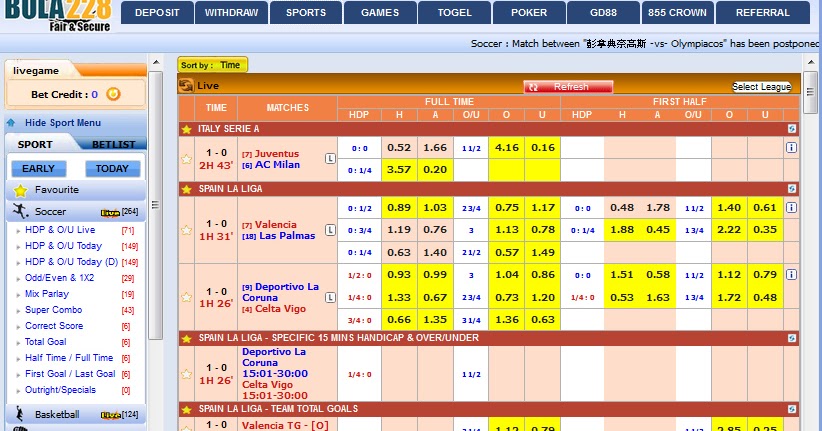Click live stream L icon for Deportivo match
The height and width of the screenshot is (431, 822).
pyautogui.click(x=330, y=297)
